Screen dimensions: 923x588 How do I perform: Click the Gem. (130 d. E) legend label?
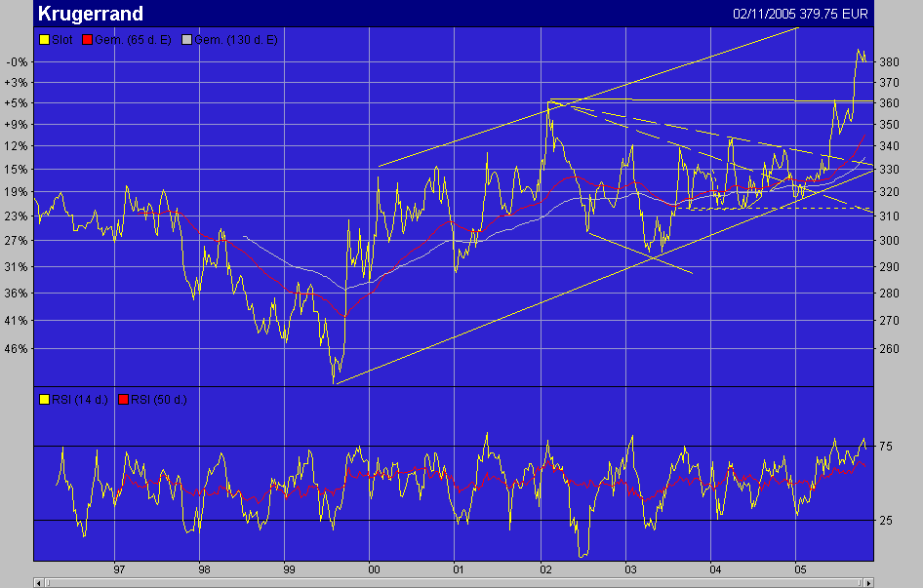235,40
